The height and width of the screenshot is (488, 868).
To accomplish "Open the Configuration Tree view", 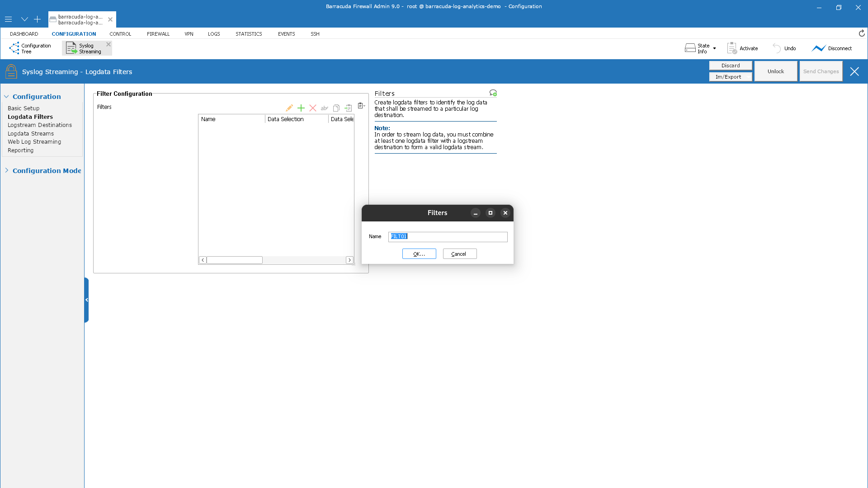I will 30,48.
